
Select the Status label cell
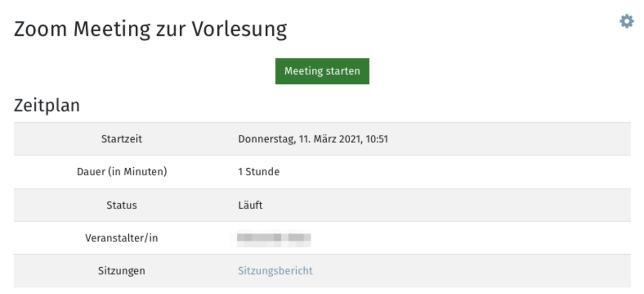pyautogui.click(x=122, y=205)
